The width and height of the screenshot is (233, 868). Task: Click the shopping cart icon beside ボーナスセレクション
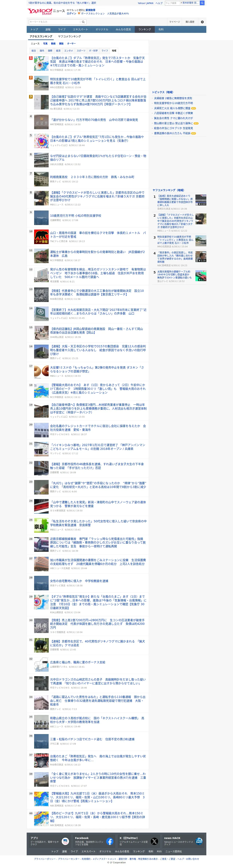[x=79, y=14]
